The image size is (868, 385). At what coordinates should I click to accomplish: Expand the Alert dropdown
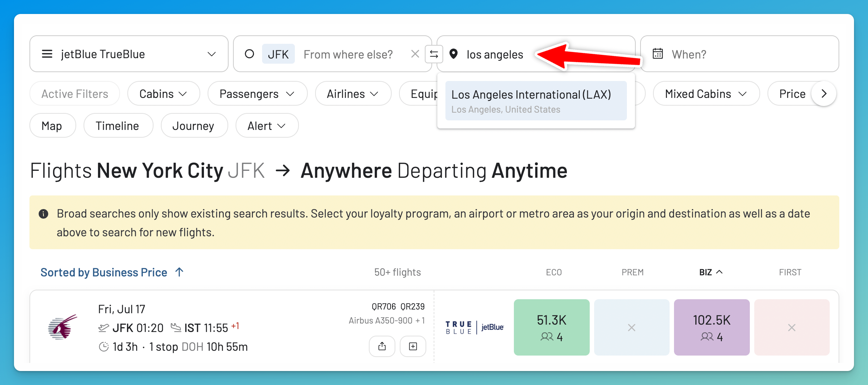(267, 126)
